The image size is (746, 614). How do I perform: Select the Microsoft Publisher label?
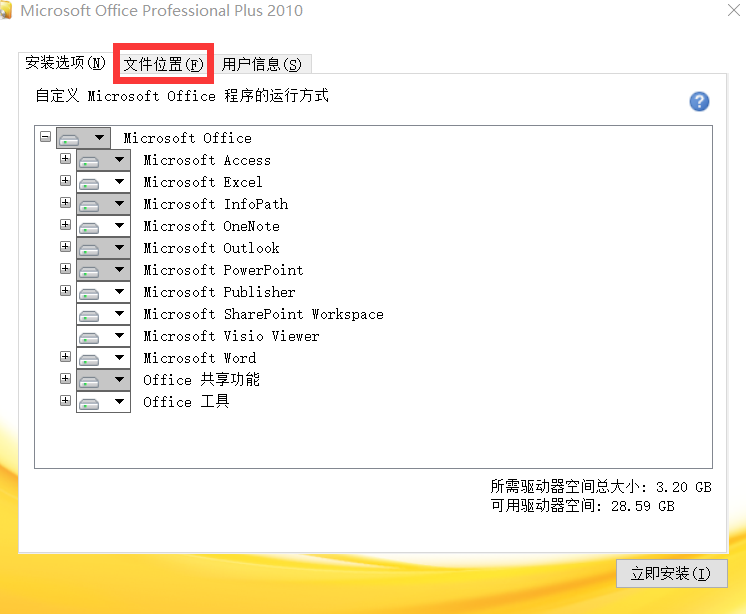click(219, 292)
